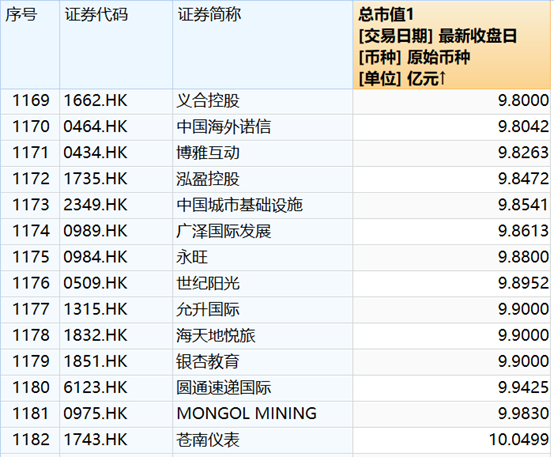Click the 永旺 security name
The image size is (554, 457).
click(192, 257)
